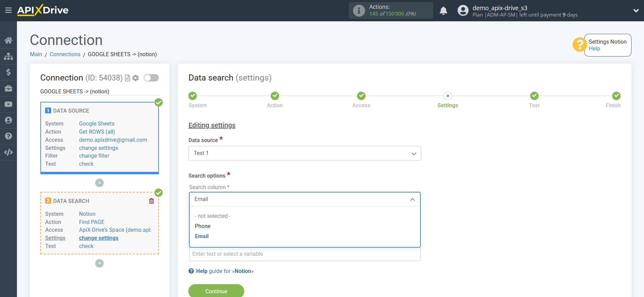Open the briefcase sidebar icon
Image resolution: width=644 pixels, height=297 pixels.
tap(8, 88)
